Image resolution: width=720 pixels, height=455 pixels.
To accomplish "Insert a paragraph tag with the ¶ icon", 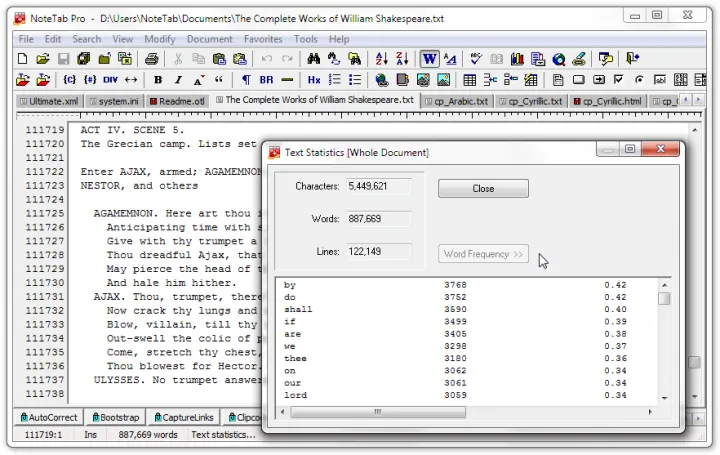I will [x=246, y=80].
